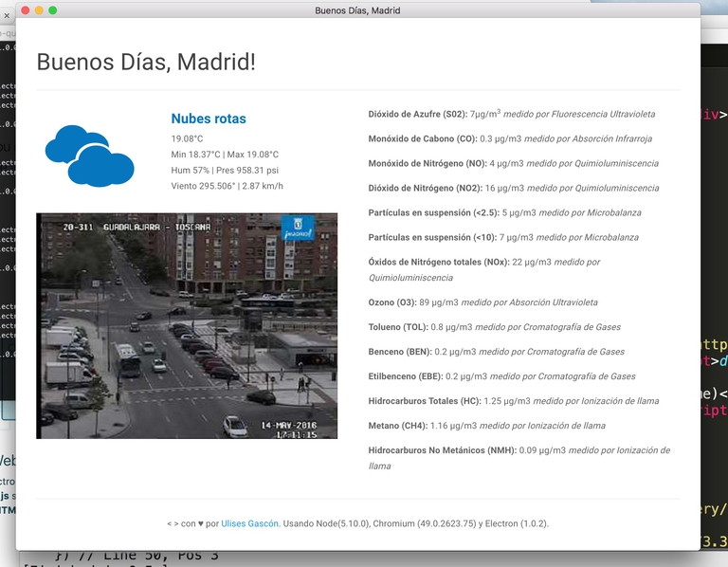Click the Tolueno 'medido por Cromatografía de Gases' text
The height and width of the screenshot is (567, 728).
tap(548, 327)
